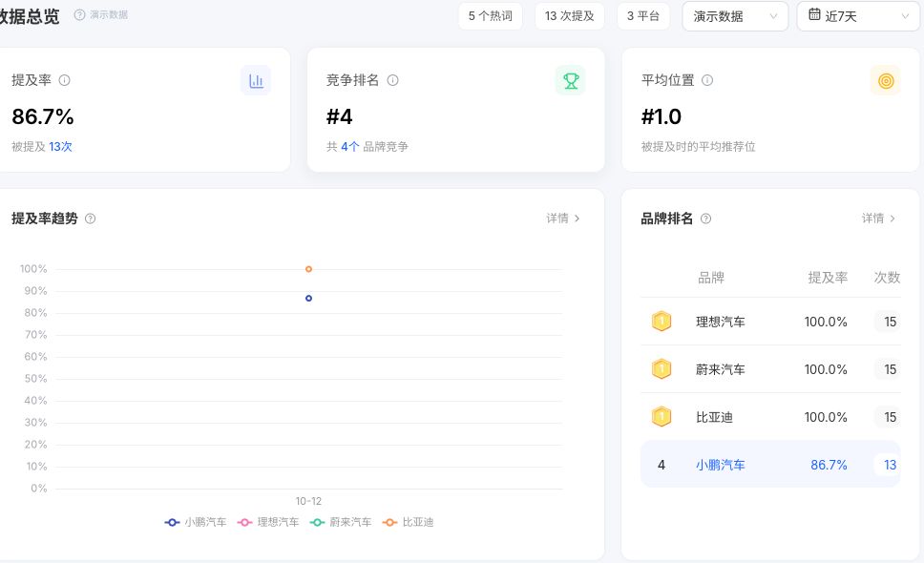
Task: Click the 86.7% rate in 小鹏汽车 row
Action: click(x=829, y=465)
